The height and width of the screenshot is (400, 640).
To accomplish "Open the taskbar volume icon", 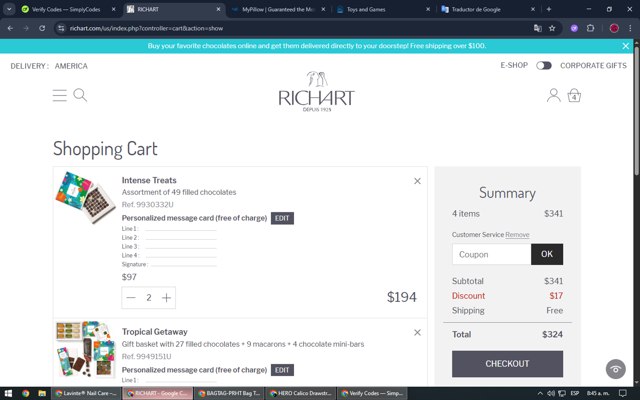I will pos(551,393).
